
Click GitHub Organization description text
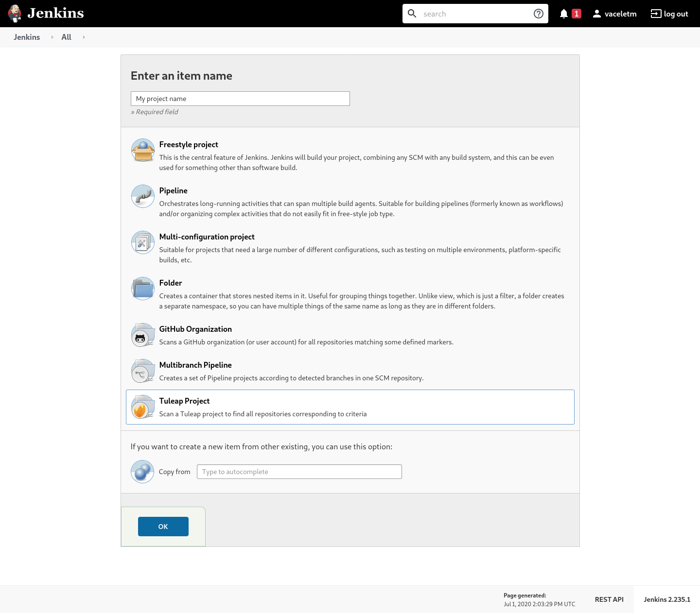306,342
